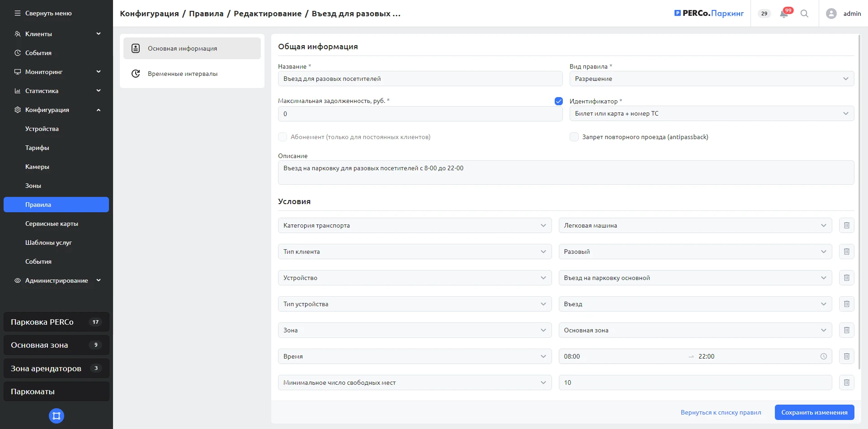Delete the Категория транспорта condition
Viewport: 868px width, 429px height.
coord(846,225)
